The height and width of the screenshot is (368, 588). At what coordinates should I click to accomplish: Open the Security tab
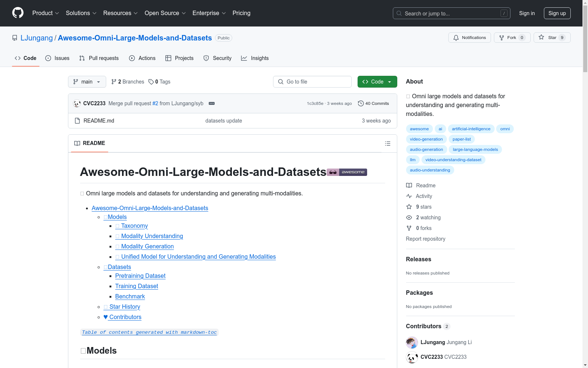[218, 58]
